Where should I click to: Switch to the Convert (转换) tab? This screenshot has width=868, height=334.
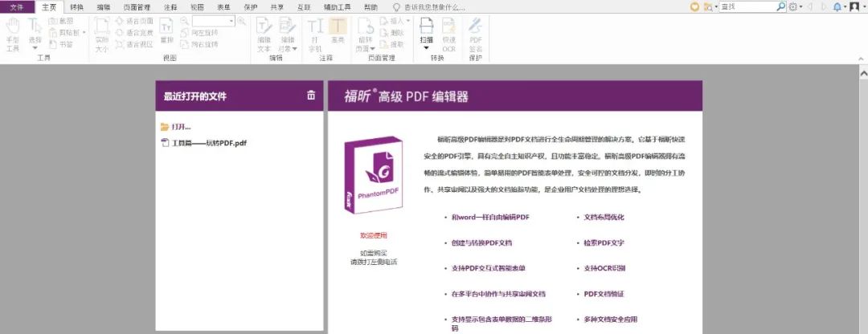(77, 7)
